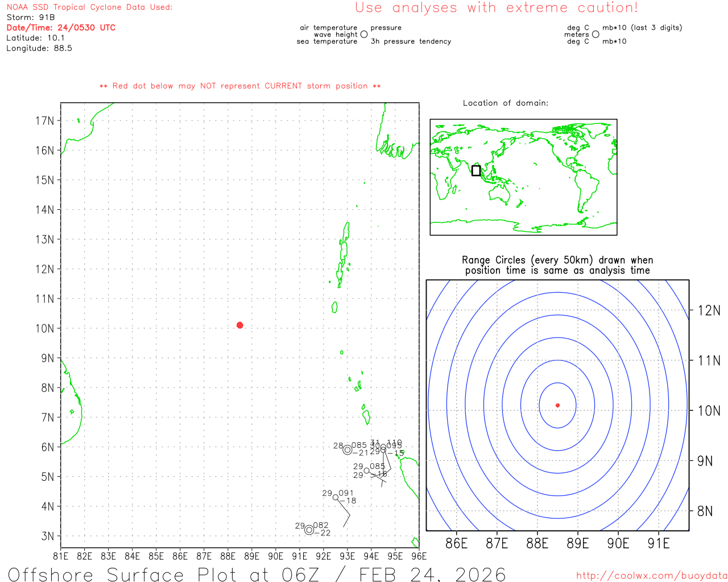Click the '94E' longitude label
The width and height of the screenshot is (728, 582).
[371, 556]
